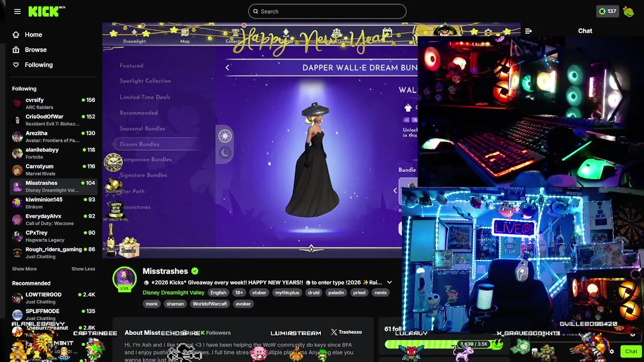Open the hamburger sidebar menu
644x362 pixels.
18,11
